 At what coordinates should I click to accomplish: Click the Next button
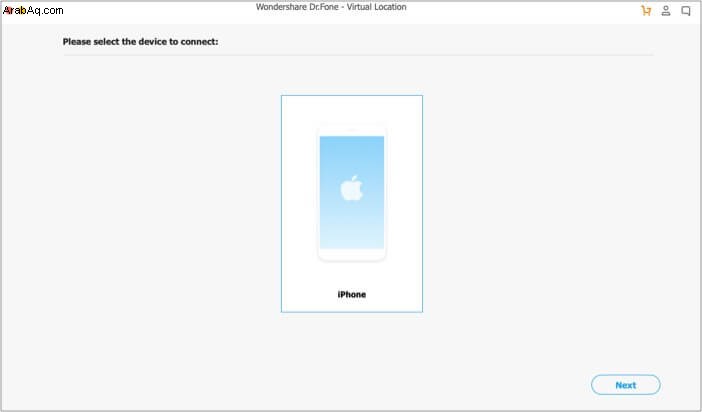pyautogui.click(x=625, y=385)
